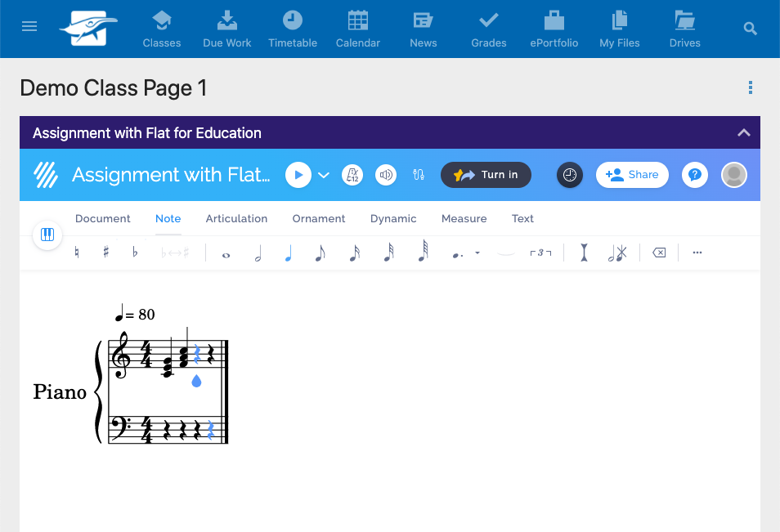Image resolution: width=780 pixels, height=532 pixels.
Task: Insert a triplet grouping
Action: coord(542,253)
